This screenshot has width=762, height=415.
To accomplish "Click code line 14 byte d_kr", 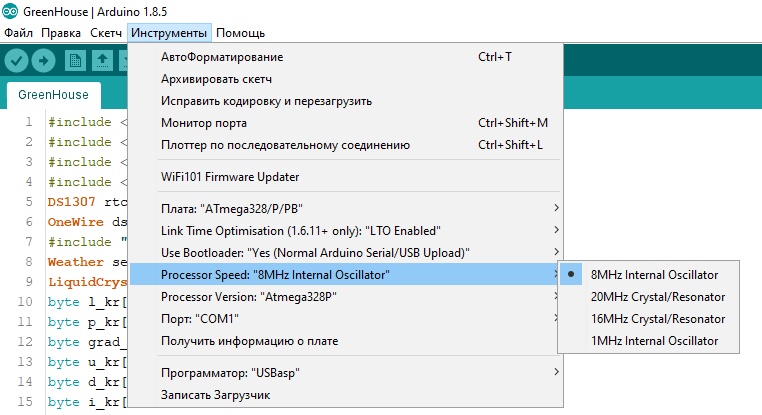I will (x=87, y=382).
